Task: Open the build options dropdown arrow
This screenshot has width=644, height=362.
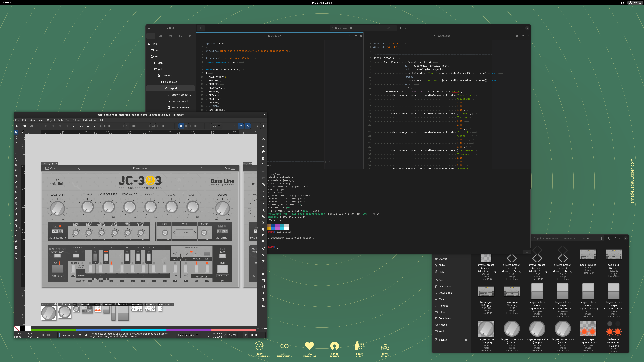Action: point(394,28)
